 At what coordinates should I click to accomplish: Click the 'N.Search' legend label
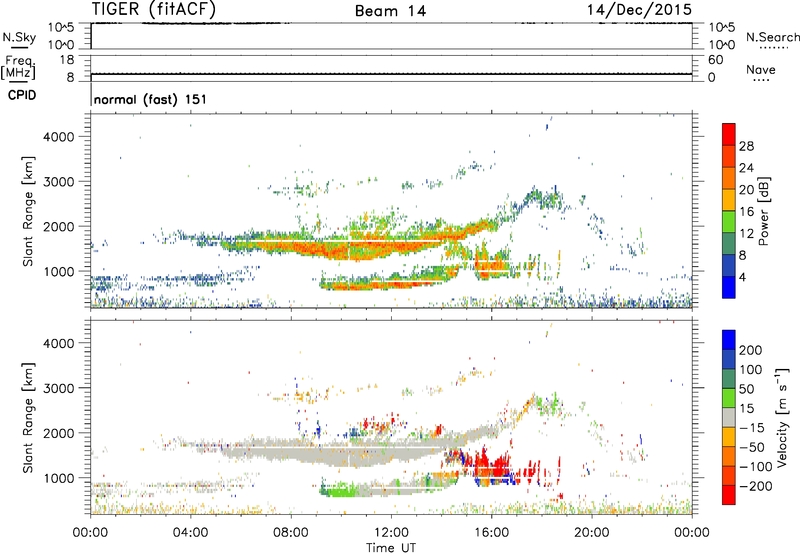[x=772, y=37]
